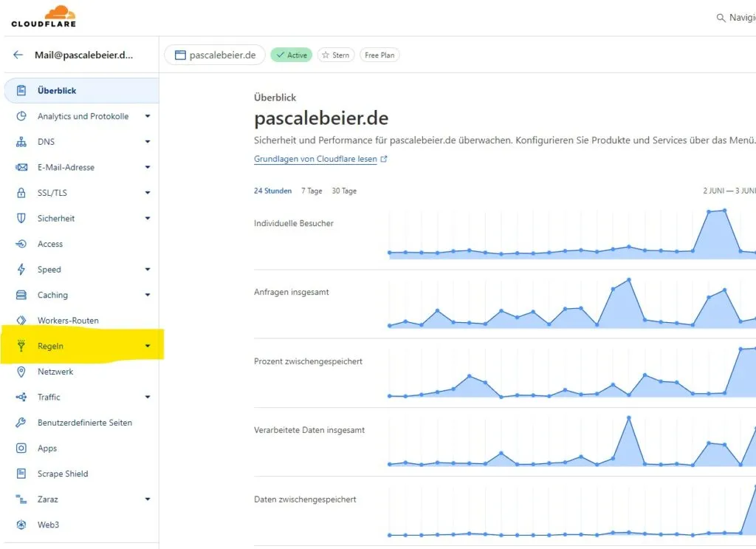Toggle the Stern favorite button
The image size is (756, 549).
pyautogui.click(x=336, y=55)
